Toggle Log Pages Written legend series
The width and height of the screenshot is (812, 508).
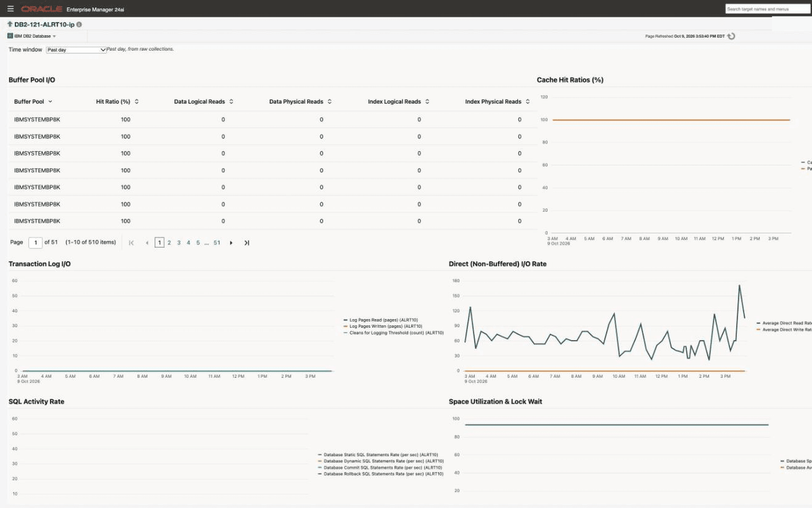[x=383, y=326]
